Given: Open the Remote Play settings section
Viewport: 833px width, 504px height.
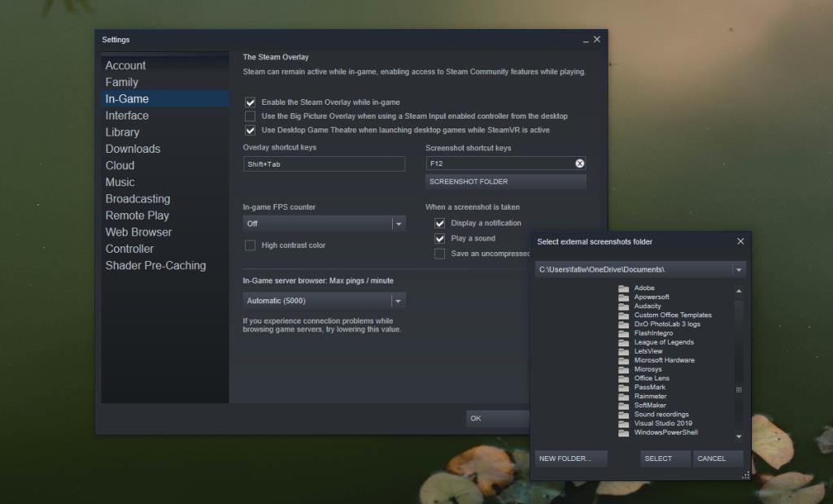Looking at the screenshot, I should pos(136,215).
